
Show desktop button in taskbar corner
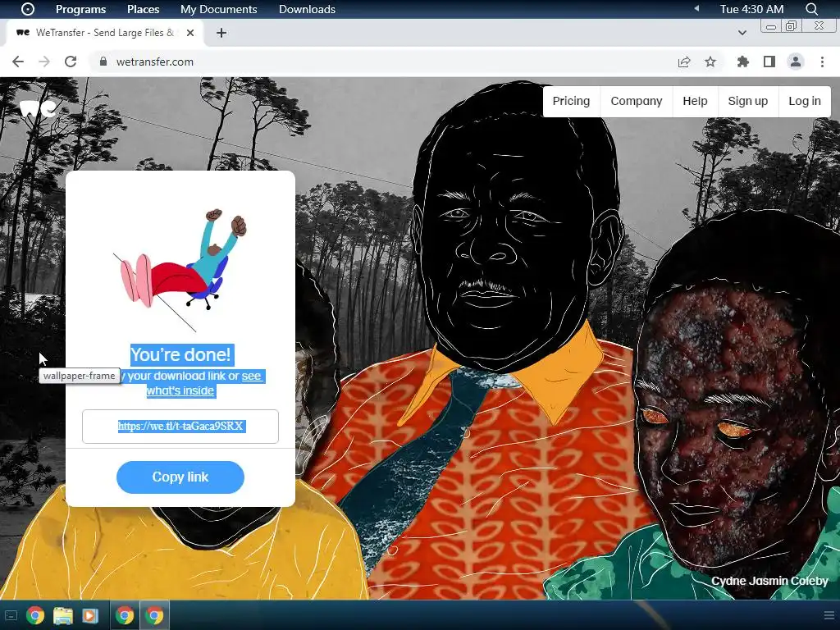(11, 615)
